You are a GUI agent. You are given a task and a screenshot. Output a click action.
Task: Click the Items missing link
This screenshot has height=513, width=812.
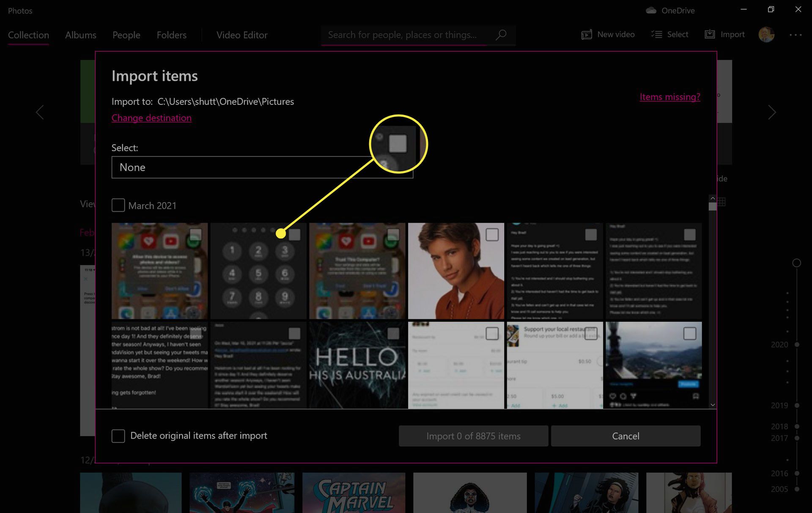click(669, 96)
